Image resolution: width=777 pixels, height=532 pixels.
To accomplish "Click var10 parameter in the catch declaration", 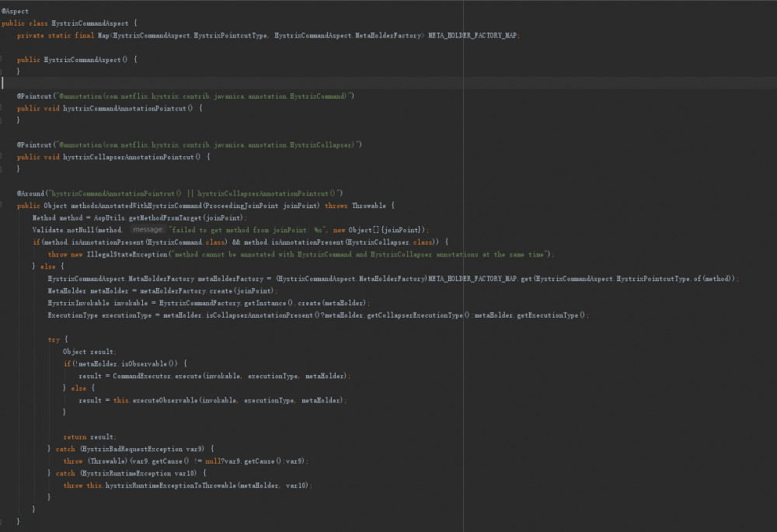I will point(185,474).
